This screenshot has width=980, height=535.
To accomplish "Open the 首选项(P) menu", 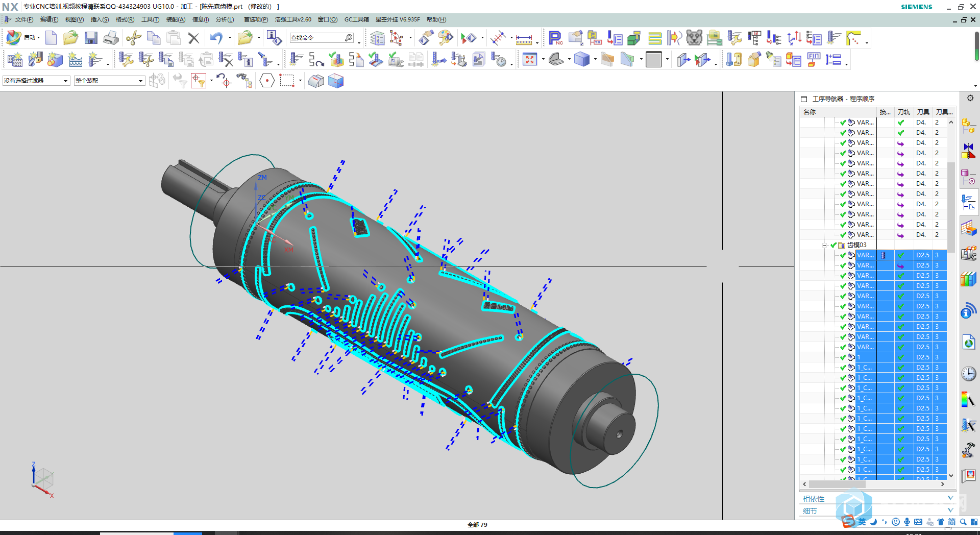I will [x=256, y=19].
